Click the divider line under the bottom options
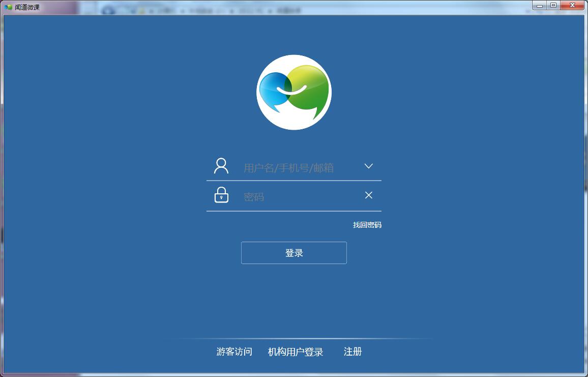The height and width of the screenshot is (377, 588). click(294, 338)
